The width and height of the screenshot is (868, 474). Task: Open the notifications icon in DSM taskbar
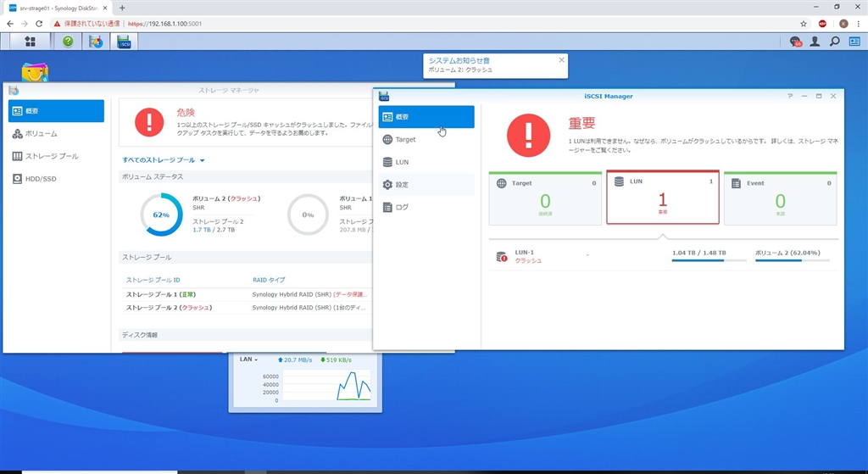click(x=795, y=42)
